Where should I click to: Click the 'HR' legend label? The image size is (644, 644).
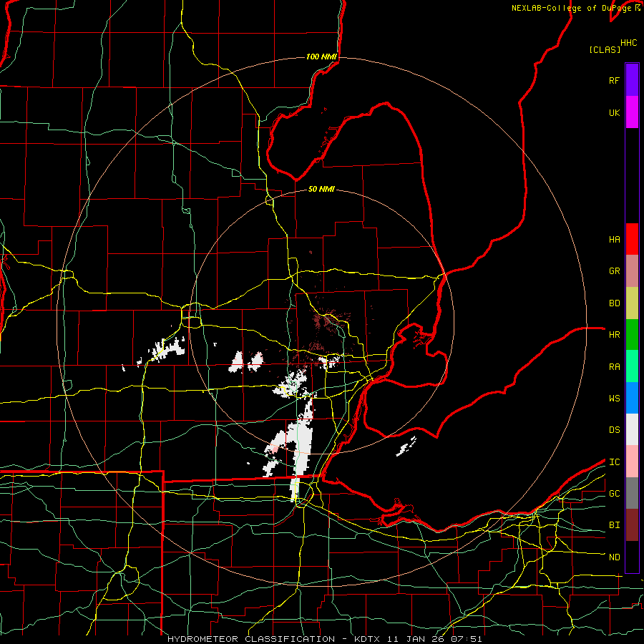614,335
